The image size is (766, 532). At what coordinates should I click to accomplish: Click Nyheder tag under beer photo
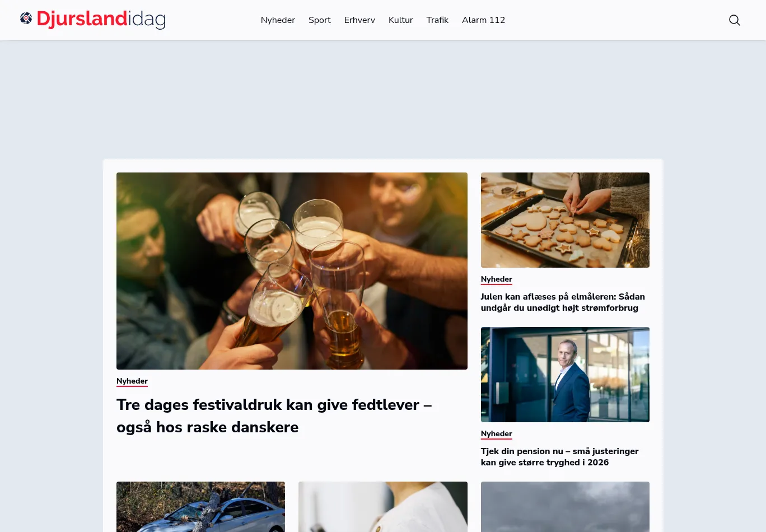(x=132, y=381)
